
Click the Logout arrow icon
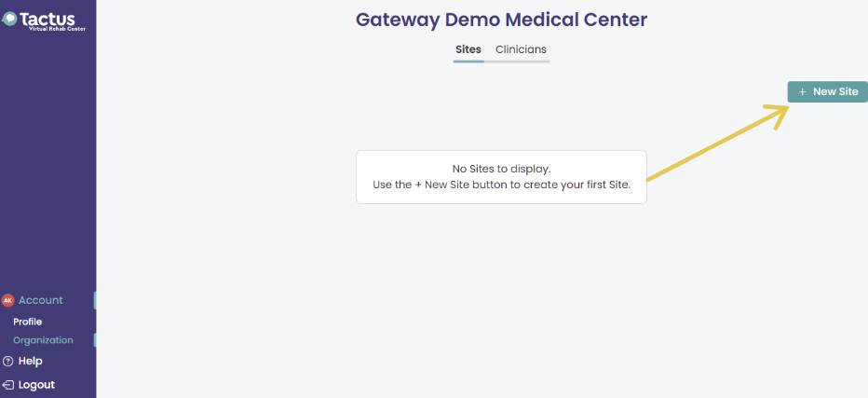coord(7,385)
